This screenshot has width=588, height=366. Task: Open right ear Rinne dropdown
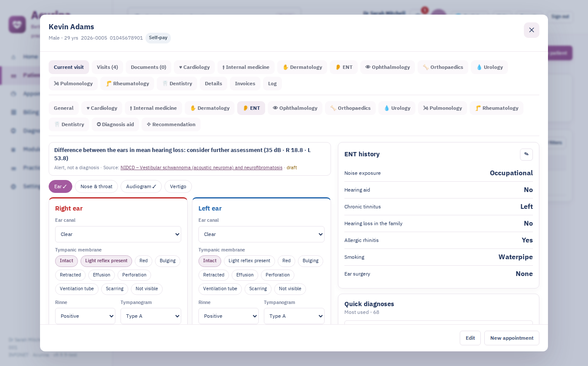click(85, 316)
